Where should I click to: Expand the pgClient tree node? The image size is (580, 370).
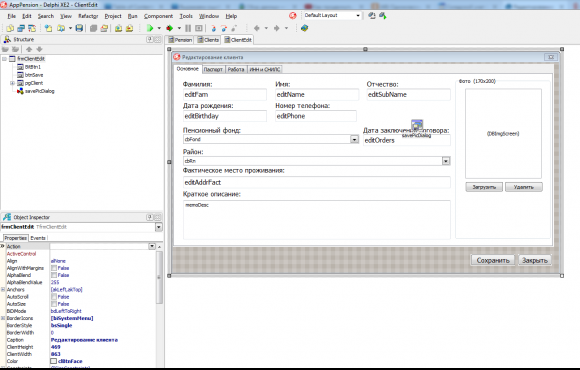12,83
